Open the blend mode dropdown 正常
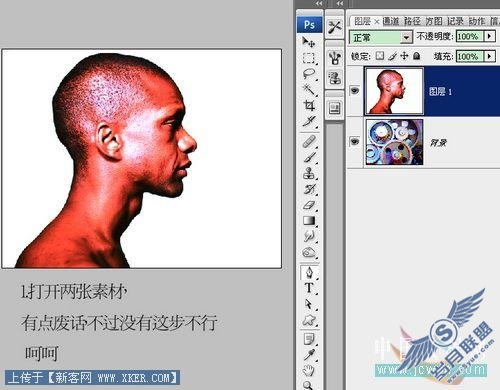Viewport: 500px width, 390px height. 381,37
